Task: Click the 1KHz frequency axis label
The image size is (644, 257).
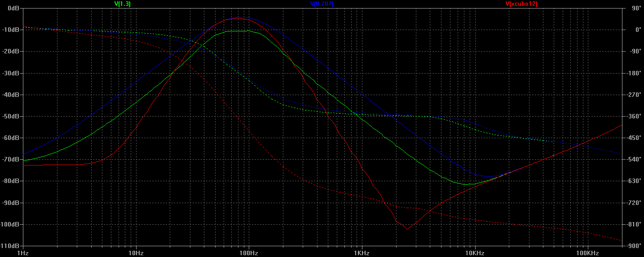Action: click(x=361, y=253)
